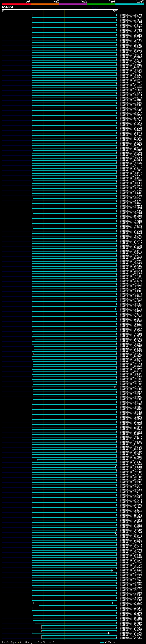Select hit label UniRef100_P14279

[x=131, y=510]
